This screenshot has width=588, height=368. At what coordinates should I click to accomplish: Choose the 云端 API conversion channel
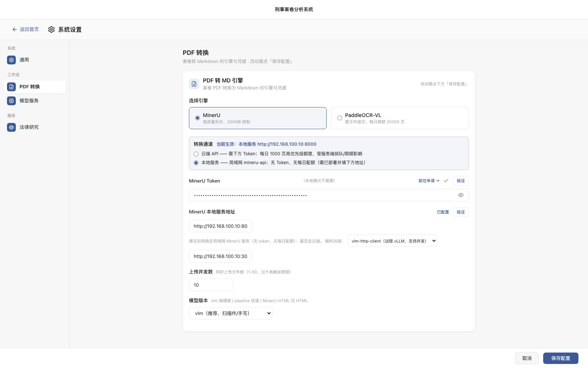196,154
